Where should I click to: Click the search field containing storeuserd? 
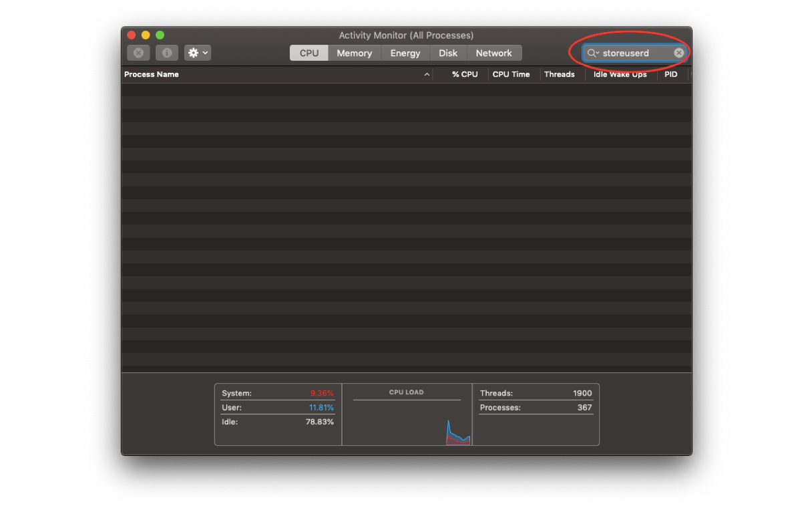tap(634, 53)
